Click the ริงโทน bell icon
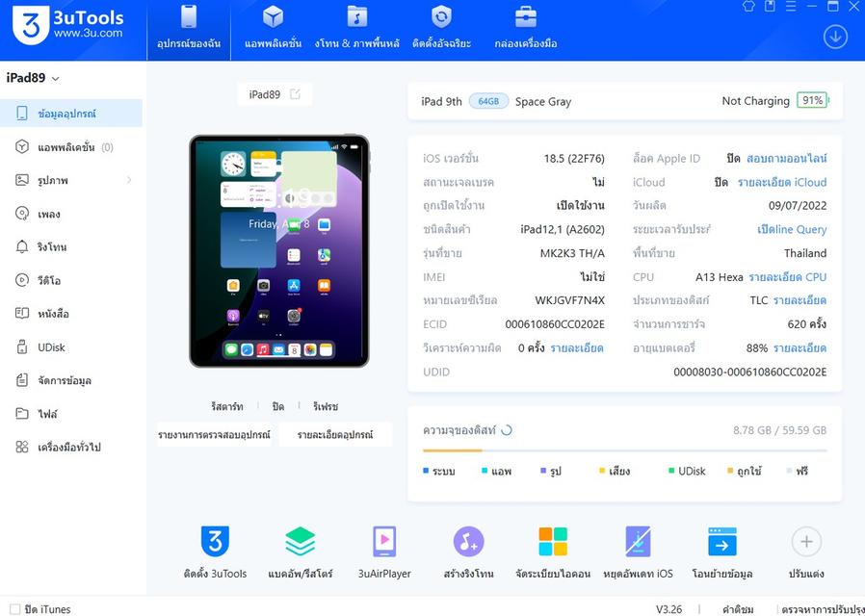Screen dimensions: 865x616 coord(22,246)
